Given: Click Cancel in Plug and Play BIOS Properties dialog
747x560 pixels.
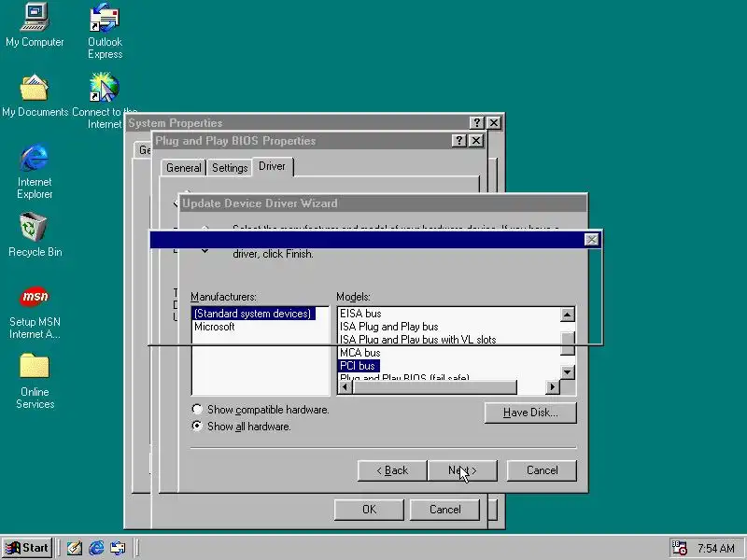Looking at the screenshot, I should tap(444, 510).
